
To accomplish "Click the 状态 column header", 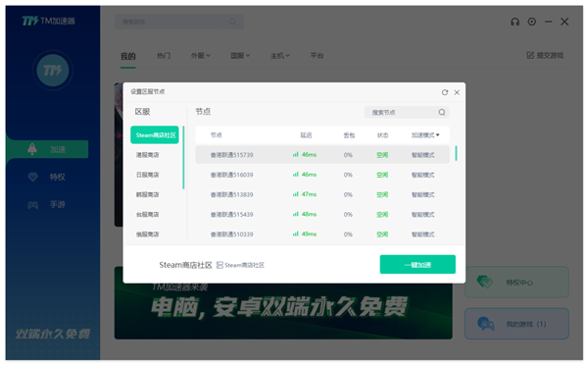I will 382,135.
